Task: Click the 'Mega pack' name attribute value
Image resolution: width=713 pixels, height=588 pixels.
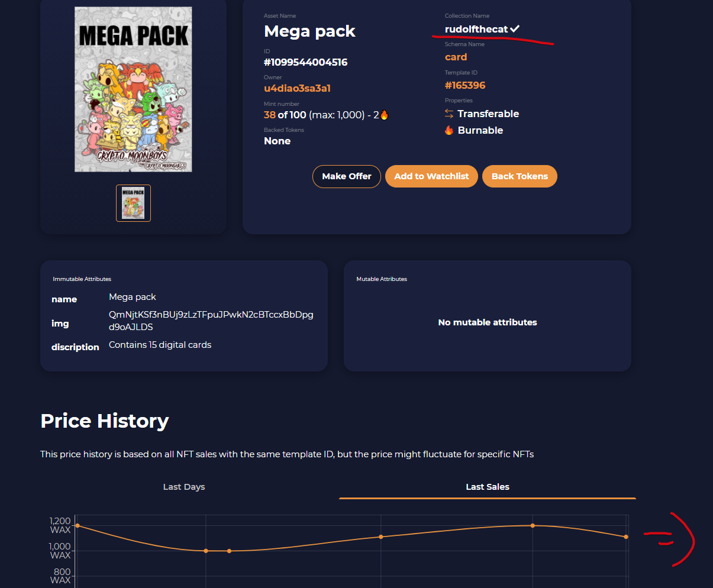Action: coord(133,297)
